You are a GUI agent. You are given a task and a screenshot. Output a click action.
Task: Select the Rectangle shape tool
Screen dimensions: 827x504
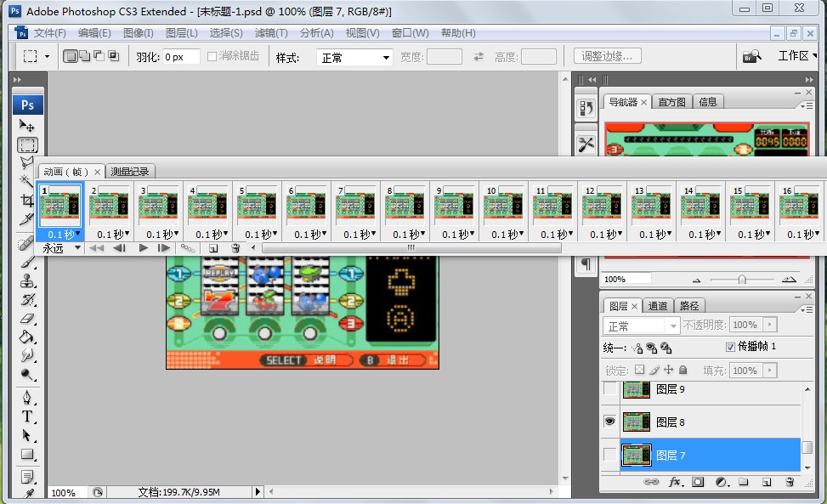(x=27, y=454)
